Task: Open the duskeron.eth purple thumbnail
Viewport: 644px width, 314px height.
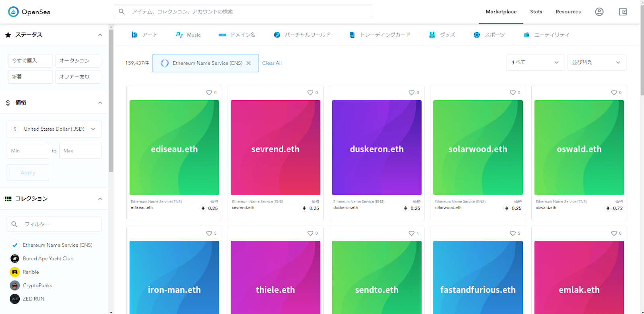Action: coord(377,148)
